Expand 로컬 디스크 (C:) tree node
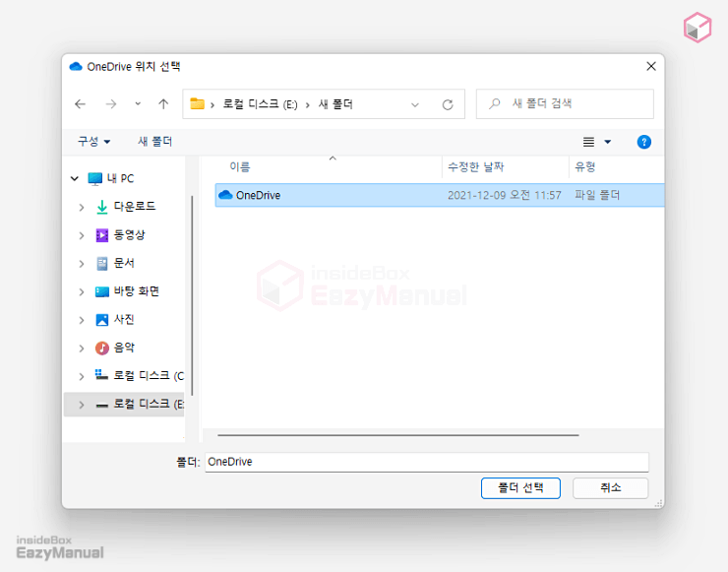Image resolution: width=728 pixels, height=572 pixels. [x=82, y=376]
